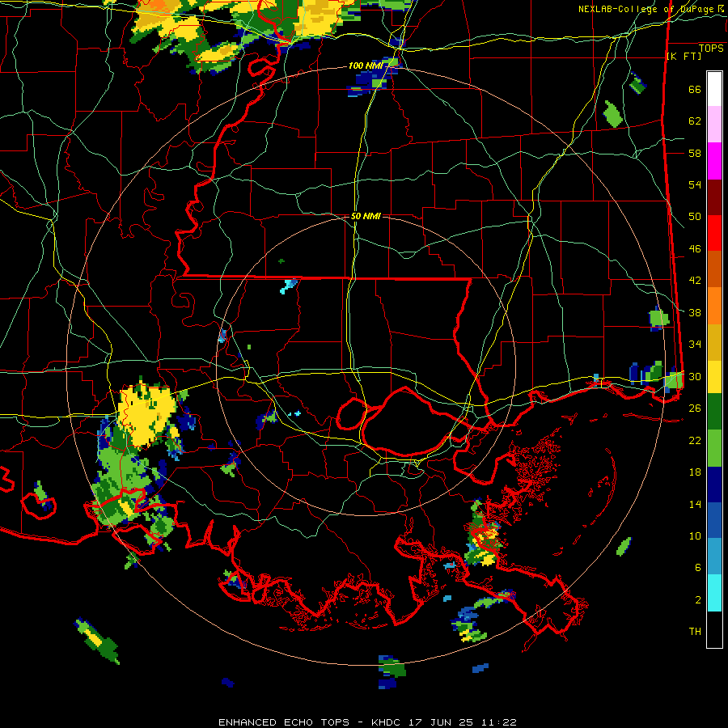
Task: Click the white swatch in the tops legend
Action: tap(714, 89)
